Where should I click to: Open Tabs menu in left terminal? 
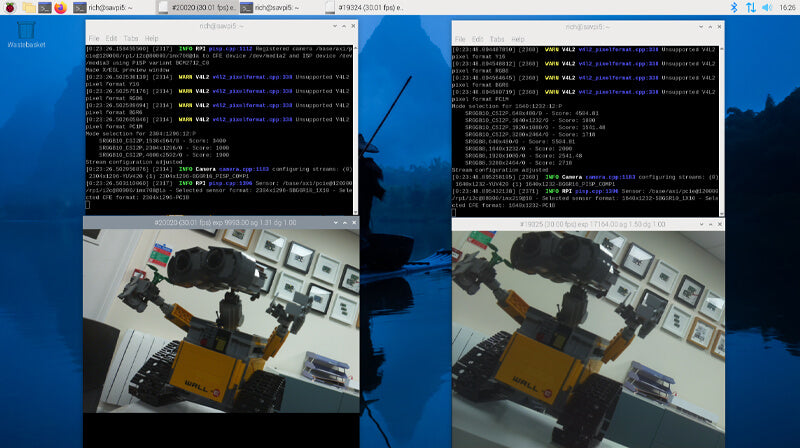coord(131,38)
